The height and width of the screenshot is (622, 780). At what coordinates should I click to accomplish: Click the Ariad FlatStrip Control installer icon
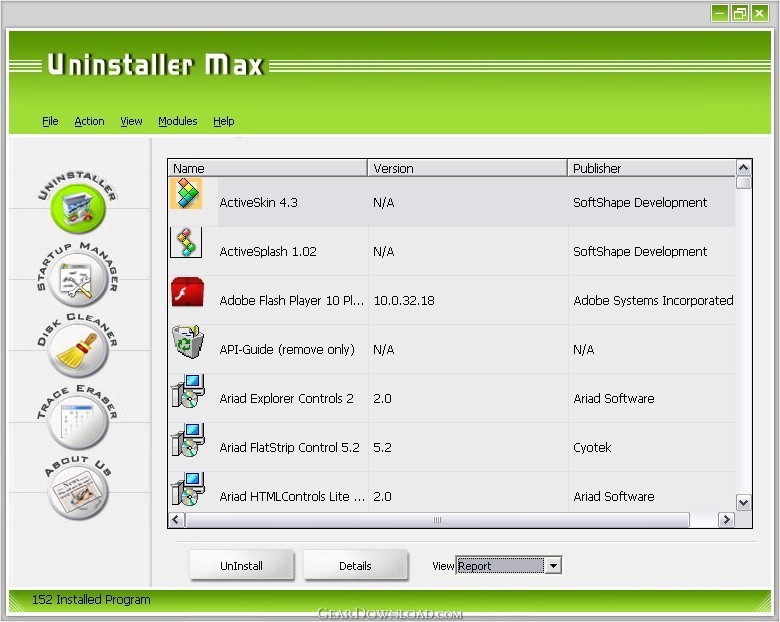(188, 440)
